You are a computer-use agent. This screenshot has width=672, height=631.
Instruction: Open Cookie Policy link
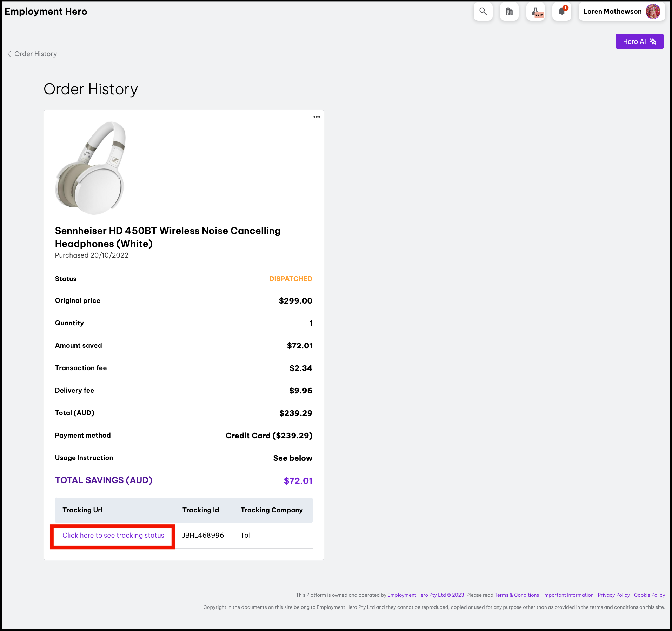coord(650,595)
